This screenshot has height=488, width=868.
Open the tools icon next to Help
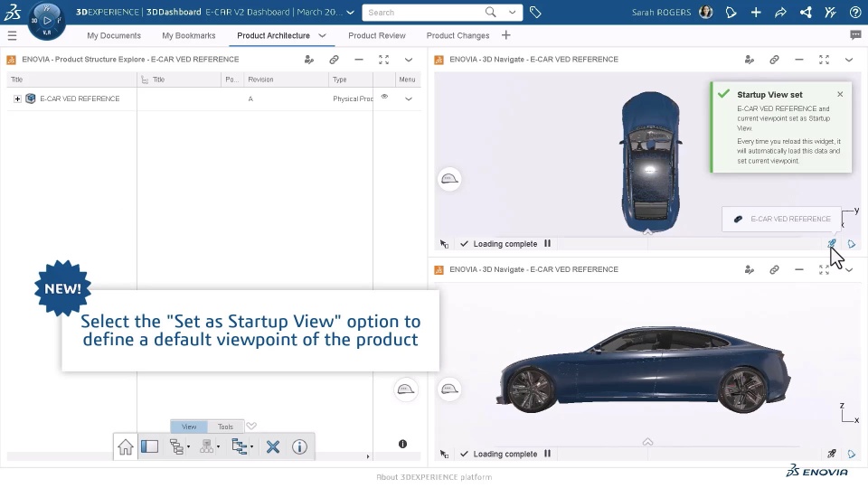[830, 12]
